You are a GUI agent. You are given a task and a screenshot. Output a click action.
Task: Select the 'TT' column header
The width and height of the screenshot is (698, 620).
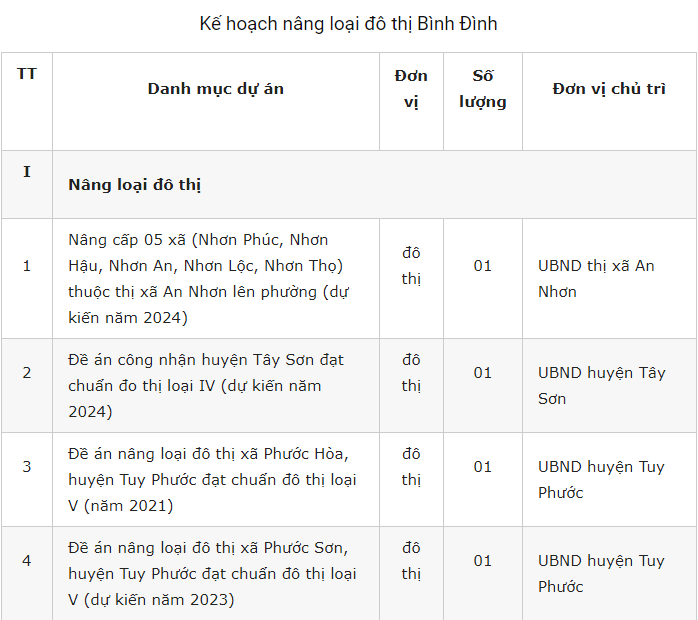click(x=27, y=74)
